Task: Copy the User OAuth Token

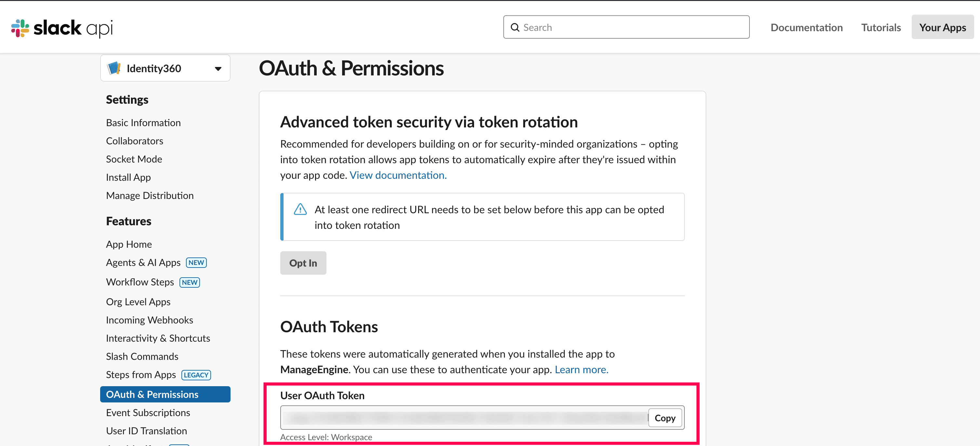Action: pyautogui.click(x=665, y=418)
